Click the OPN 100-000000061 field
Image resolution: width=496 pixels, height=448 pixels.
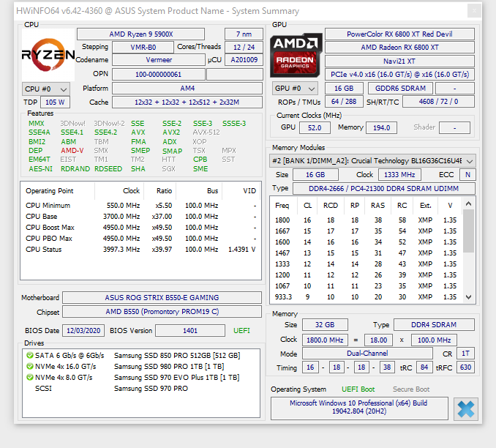(x=159, y=75)
